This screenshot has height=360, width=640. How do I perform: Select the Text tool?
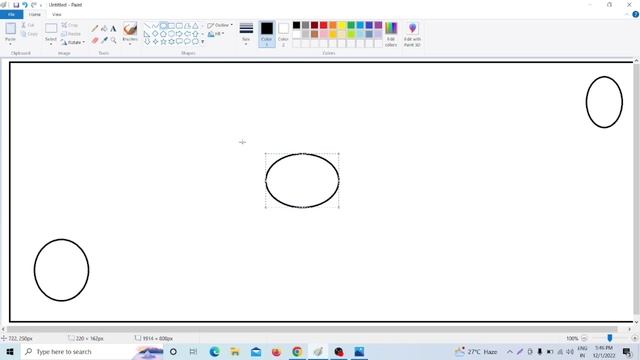tap(113, 29)
